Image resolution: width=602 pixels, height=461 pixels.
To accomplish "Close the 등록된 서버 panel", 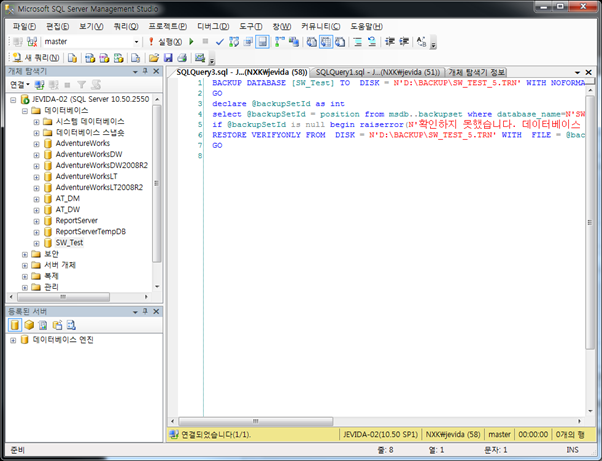I will tap(156, 311).
